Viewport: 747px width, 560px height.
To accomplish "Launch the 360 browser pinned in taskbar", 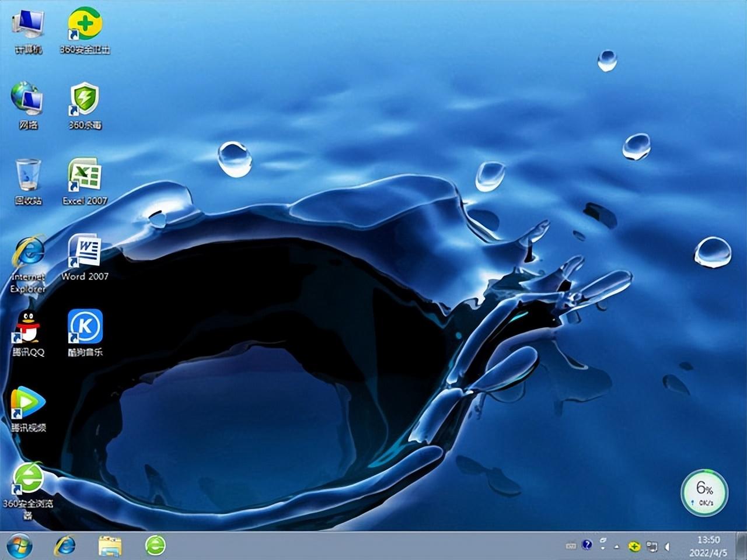I will 155,546.
